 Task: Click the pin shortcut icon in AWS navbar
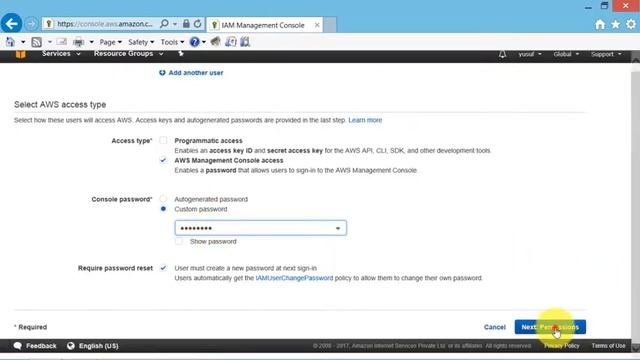[x=181, y=53]
